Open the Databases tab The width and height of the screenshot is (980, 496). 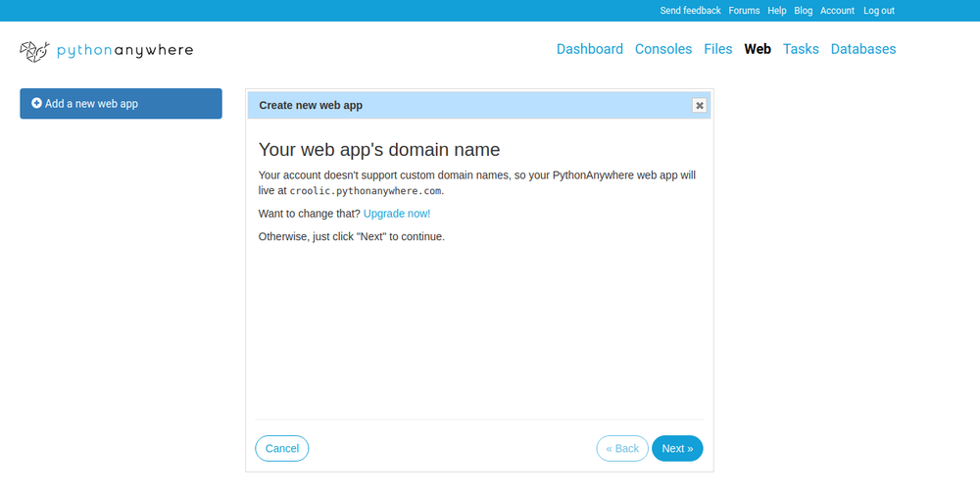pyautogui.click(x=863, y=49)
